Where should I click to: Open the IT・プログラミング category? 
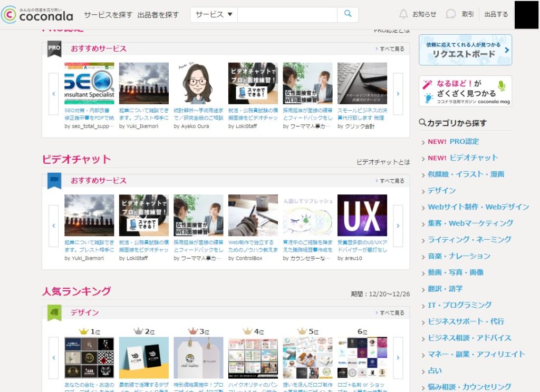point(459,305)
